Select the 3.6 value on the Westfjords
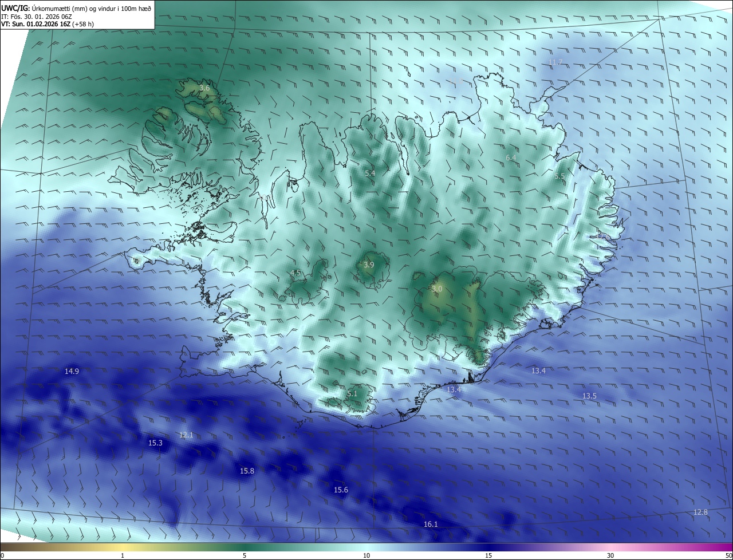This screenshot has width=733, height=560. 204,88
